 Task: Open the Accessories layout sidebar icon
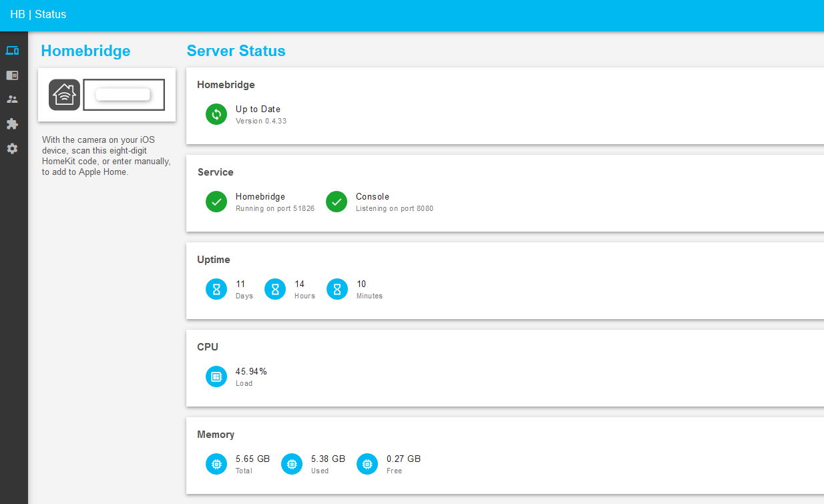[12, 75]
